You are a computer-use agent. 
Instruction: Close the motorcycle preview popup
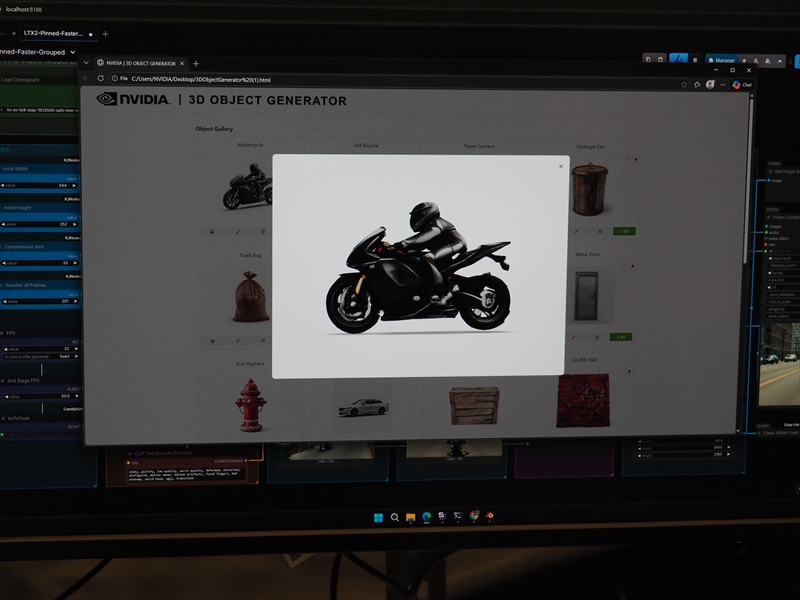[x=561, y=166]
